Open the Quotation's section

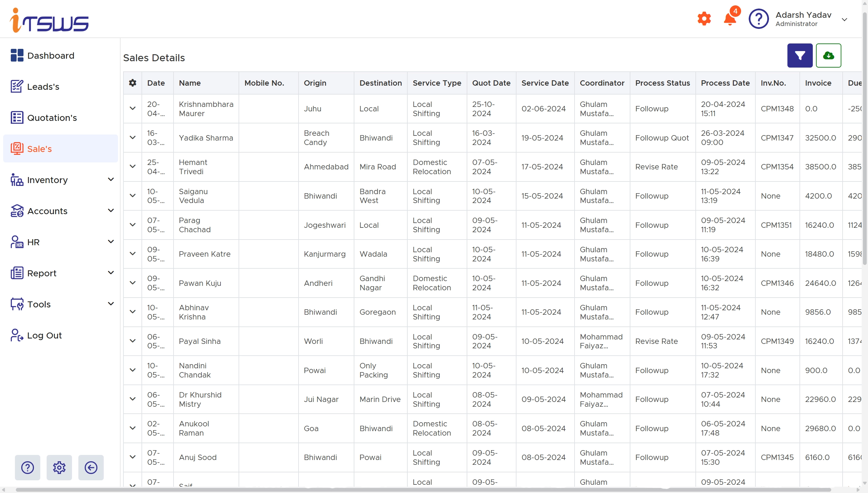click(x=51, y=118)
